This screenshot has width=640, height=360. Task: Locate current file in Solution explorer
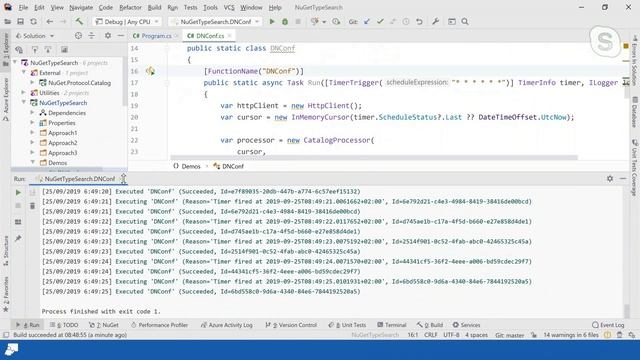[78, 36]
